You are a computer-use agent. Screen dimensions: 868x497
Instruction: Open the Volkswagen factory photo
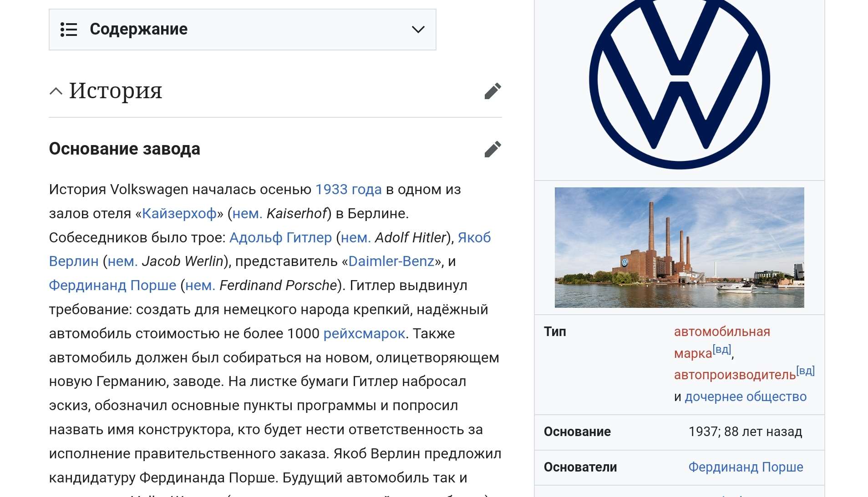pyautogui.click(x=679, y=247)
